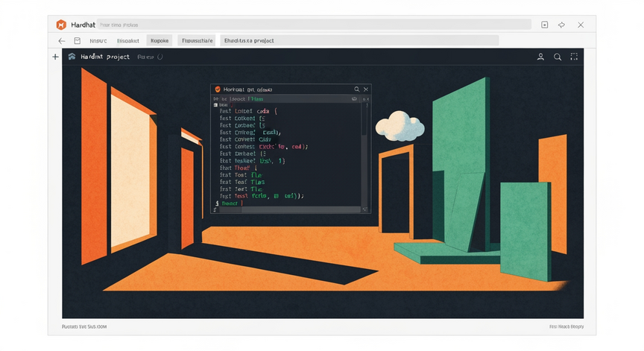Click the dashed square icon in header

tap(574, 56)
